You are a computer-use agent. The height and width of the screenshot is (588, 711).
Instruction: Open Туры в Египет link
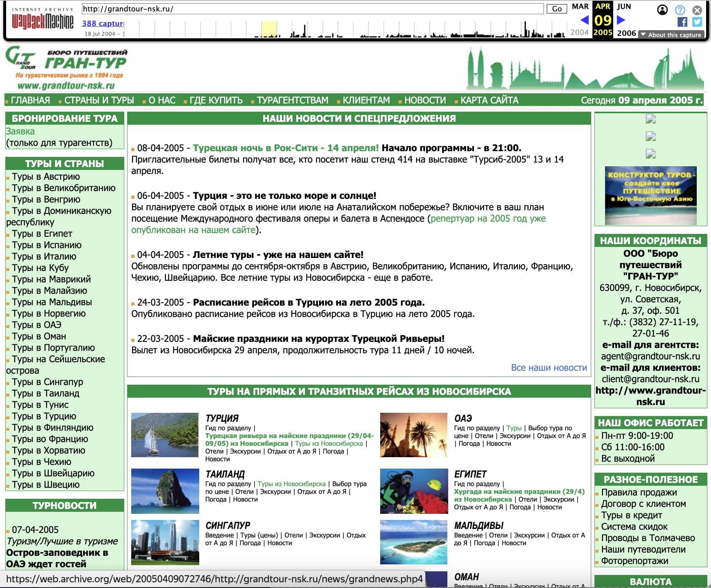click(42, 233)
